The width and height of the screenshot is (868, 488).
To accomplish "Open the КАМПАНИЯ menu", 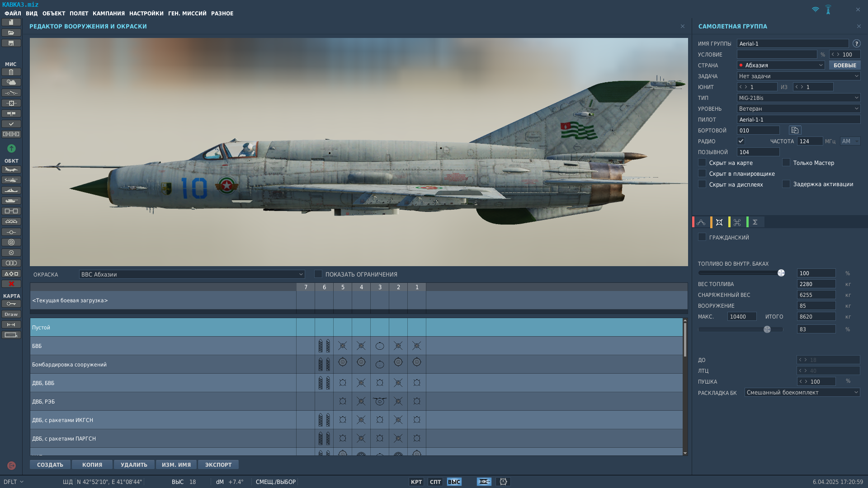I will (x=108, y=14).
